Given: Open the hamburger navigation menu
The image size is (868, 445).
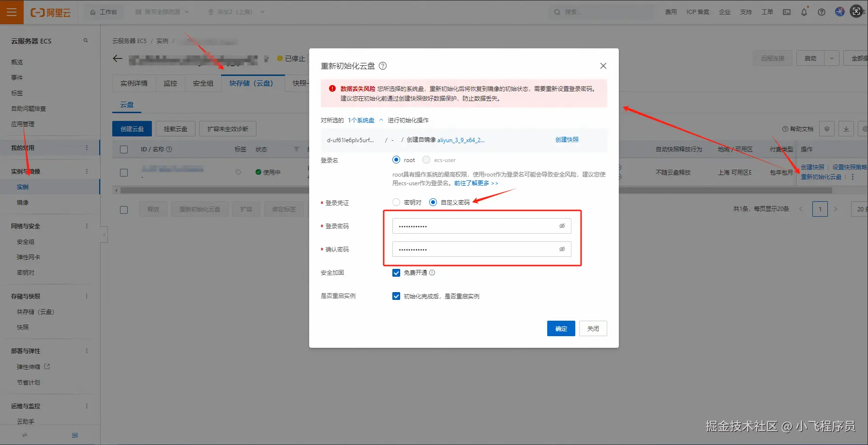Looking at the screenshot, I should coord(12,12).
